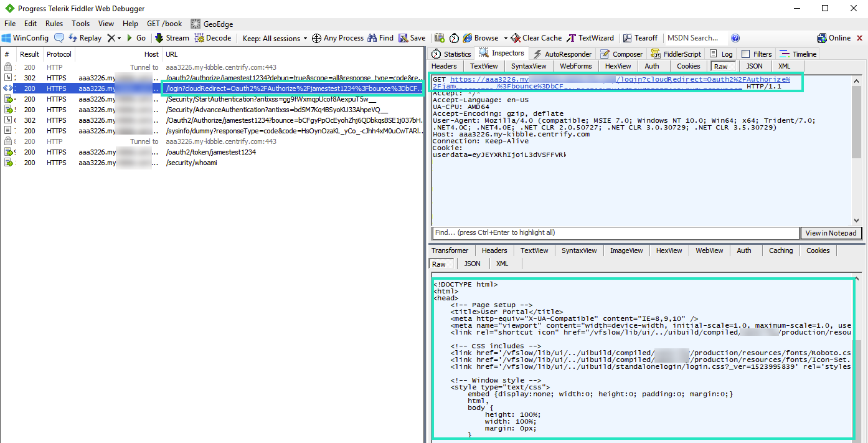Select response ImageView tab

tap(626, 250)
